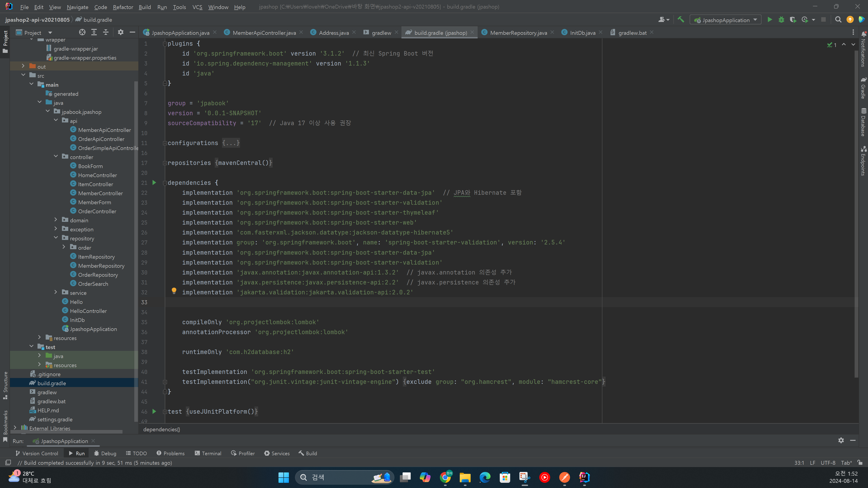Open Windows Start menu

(284, 477)
